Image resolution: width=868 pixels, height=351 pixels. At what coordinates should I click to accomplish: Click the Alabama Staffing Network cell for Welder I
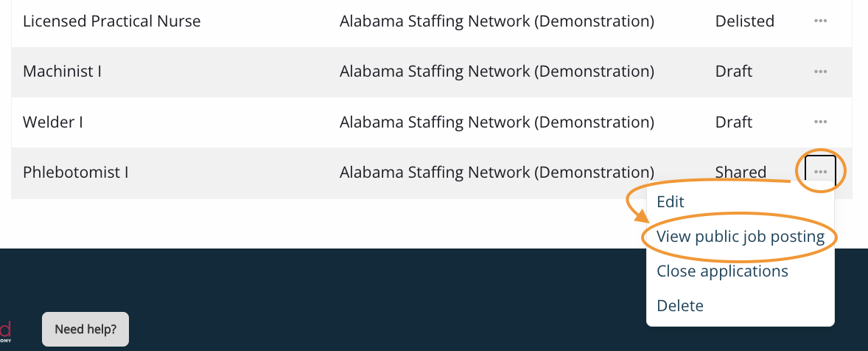click(497, 122)
